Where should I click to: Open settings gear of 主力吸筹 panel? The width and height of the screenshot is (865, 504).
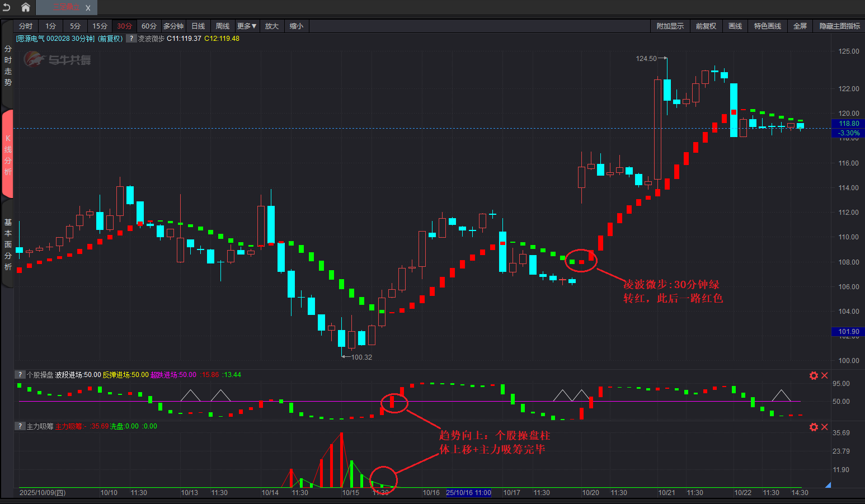pos(814,427)
